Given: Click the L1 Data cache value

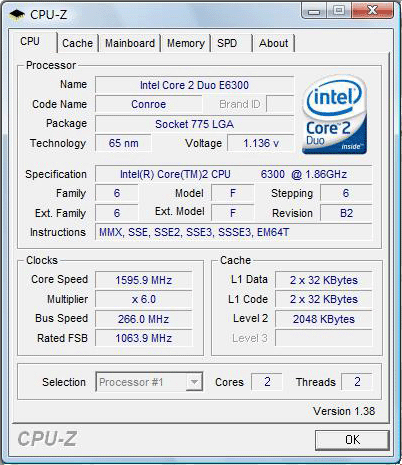Looking at the screenshot, I should point(323,280).
